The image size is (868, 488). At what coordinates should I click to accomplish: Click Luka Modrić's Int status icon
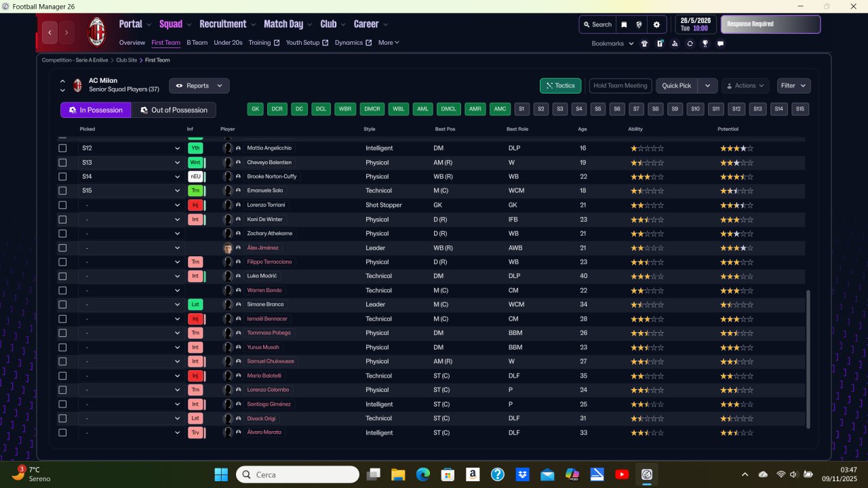196,276
